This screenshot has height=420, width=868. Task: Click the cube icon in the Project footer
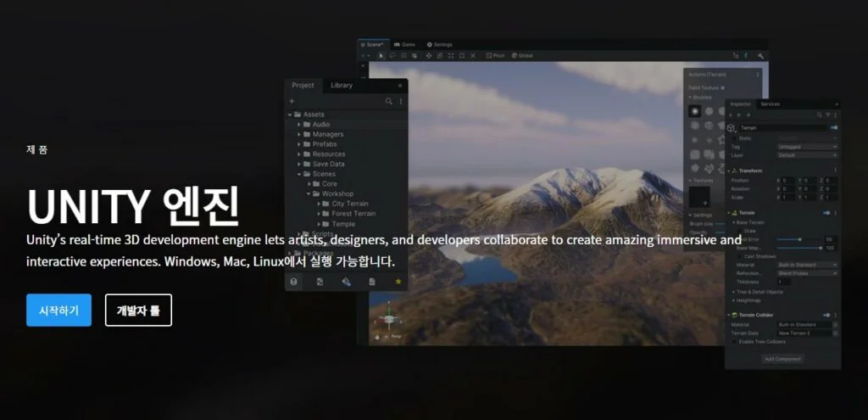coord(293,282)
